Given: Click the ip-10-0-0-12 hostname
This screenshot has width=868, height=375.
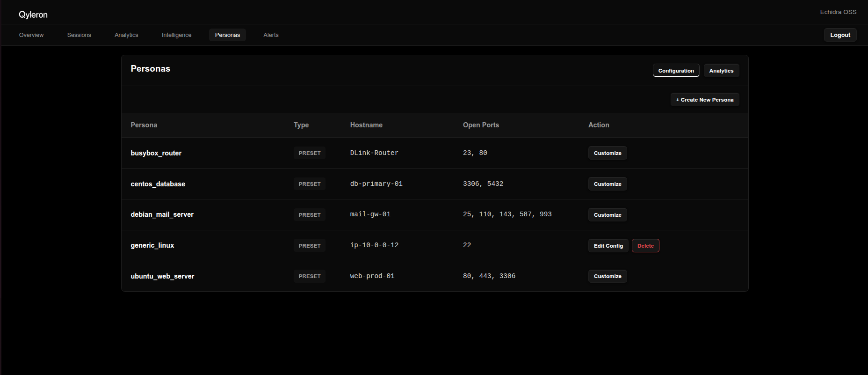Looking at the screenshot, I should [375, 245].
